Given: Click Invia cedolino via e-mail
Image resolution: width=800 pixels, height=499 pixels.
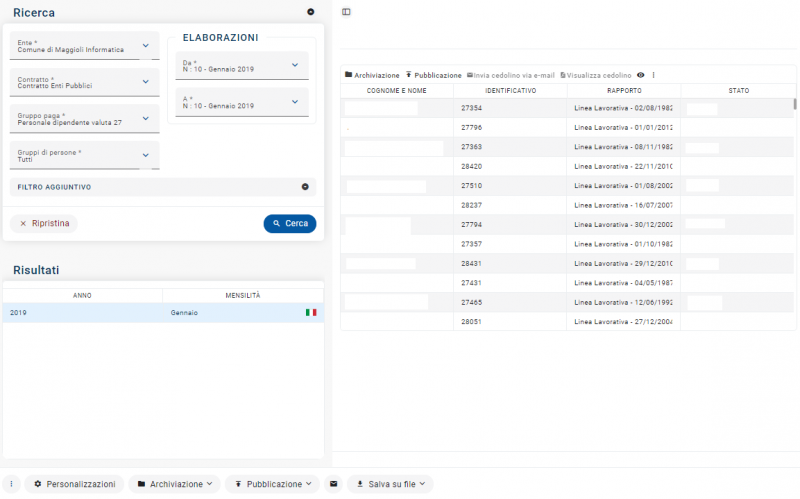Looking at the screenshot, I should [511, 75].
